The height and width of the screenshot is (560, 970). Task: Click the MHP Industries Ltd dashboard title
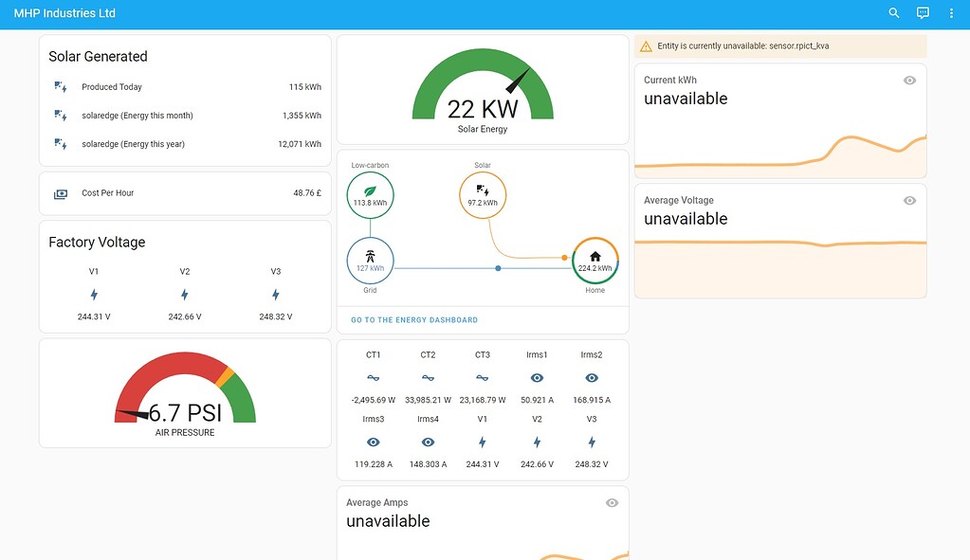click(x=64, y=13)
